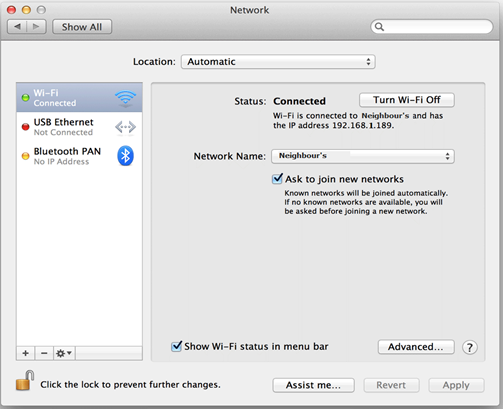503x409 pixels.
Task: Click the Assist me button
Action: click(x=313, y=385)
